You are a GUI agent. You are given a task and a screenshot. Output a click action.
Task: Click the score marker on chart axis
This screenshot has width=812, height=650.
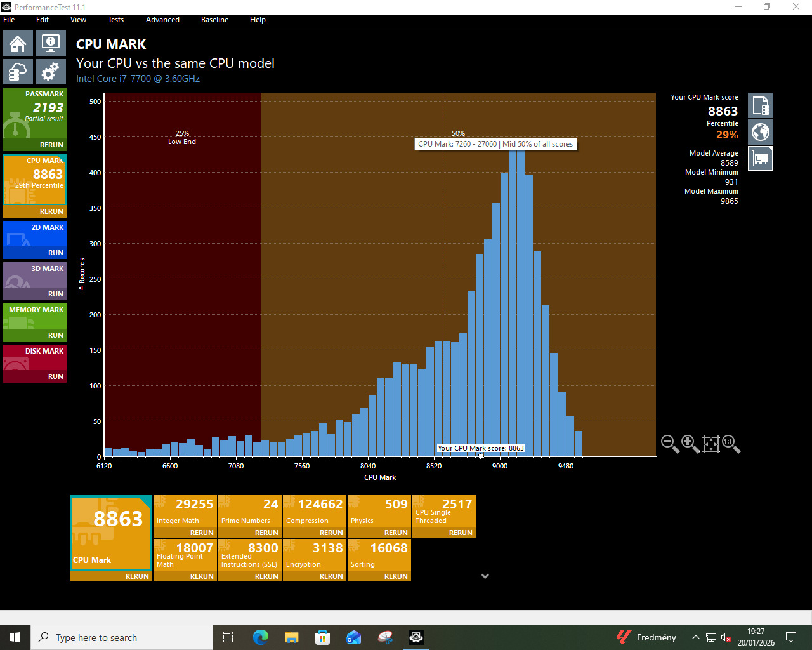[x=481, y=456]
